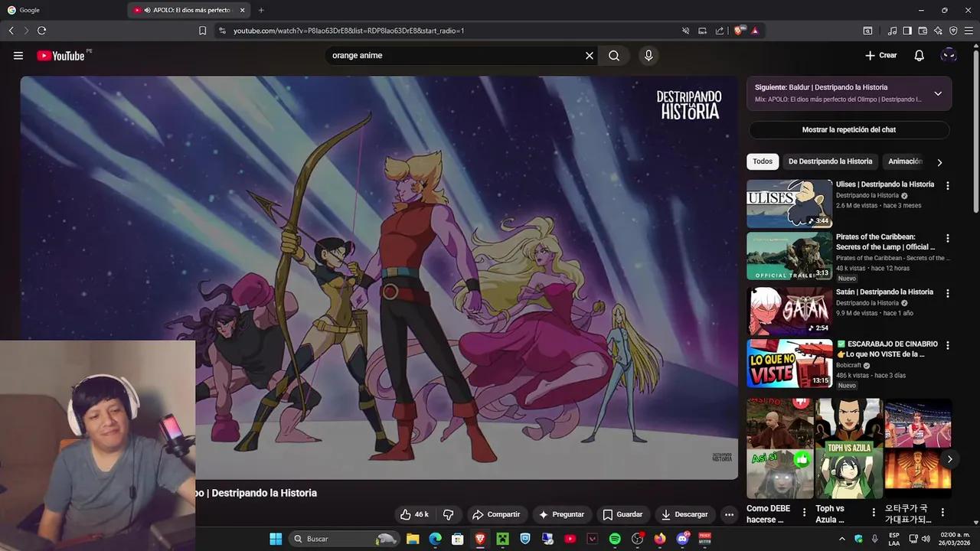Open options for Toph vs Azula short
The image size is (980, 551).
874,512
